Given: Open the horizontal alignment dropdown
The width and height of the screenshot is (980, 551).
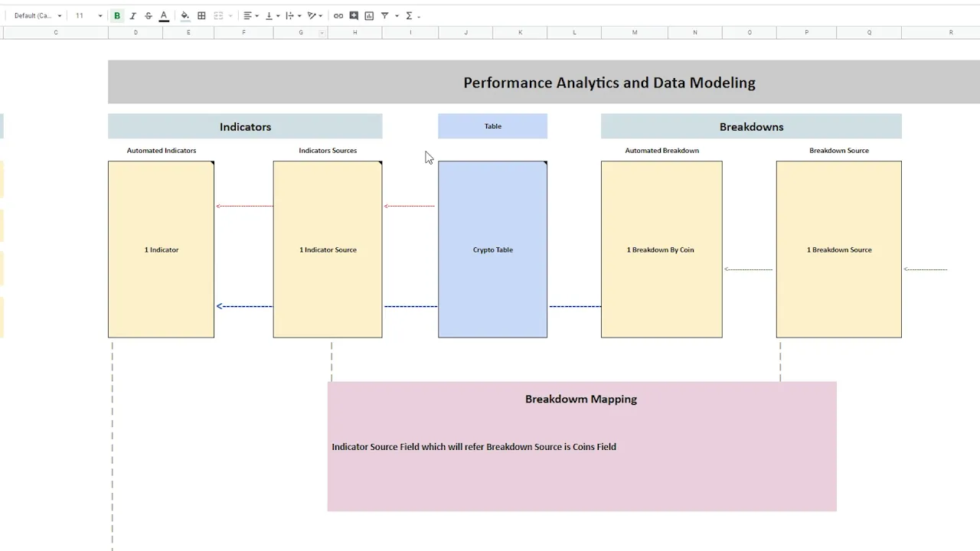Looking at the screenshot, I should click(x=250, y=15).
